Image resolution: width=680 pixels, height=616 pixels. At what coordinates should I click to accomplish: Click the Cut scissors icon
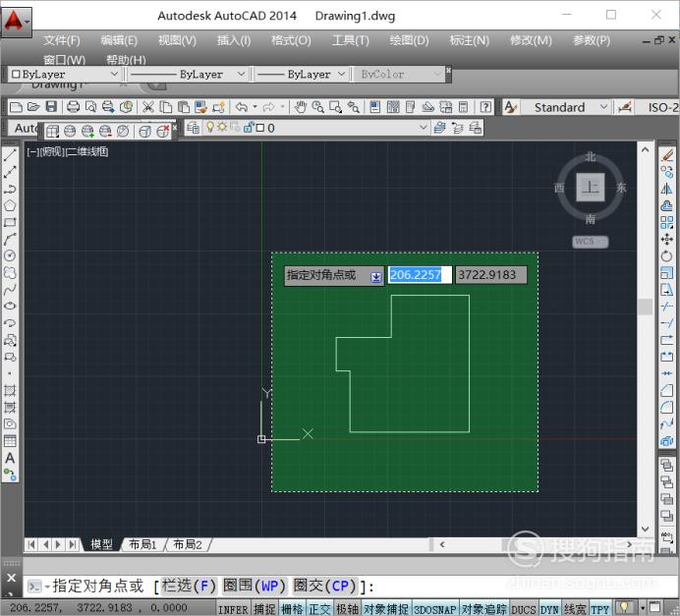[147, 107]
